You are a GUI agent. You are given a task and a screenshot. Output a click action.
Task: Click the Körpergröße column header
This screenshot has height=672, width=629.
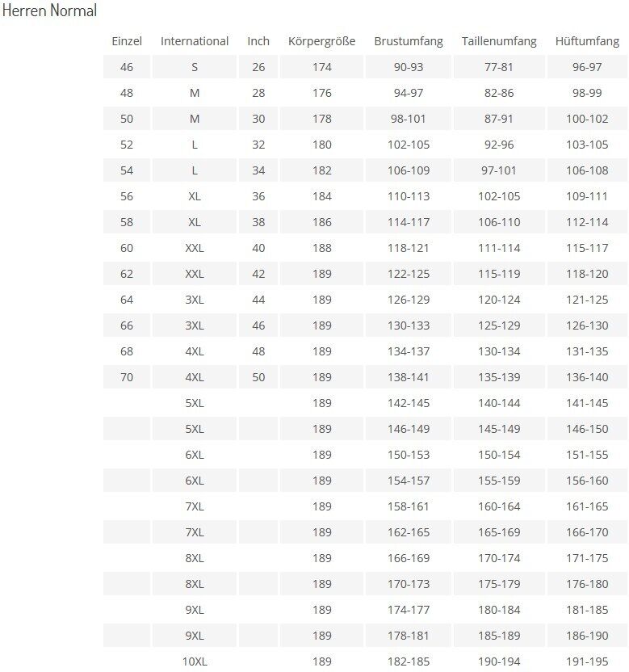(x=322, y=41)
